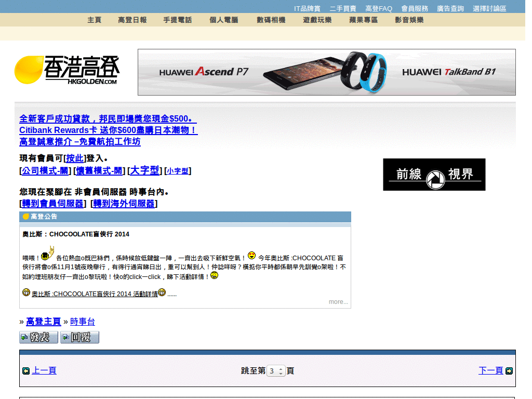
Task: Open 會員服務 in top bar
Action: tap(415, 8)
